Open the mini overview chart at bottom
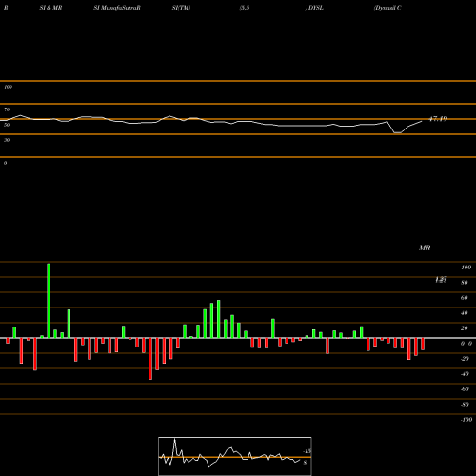Viewport: 476px width, 476px height. [x=235, y=456]
